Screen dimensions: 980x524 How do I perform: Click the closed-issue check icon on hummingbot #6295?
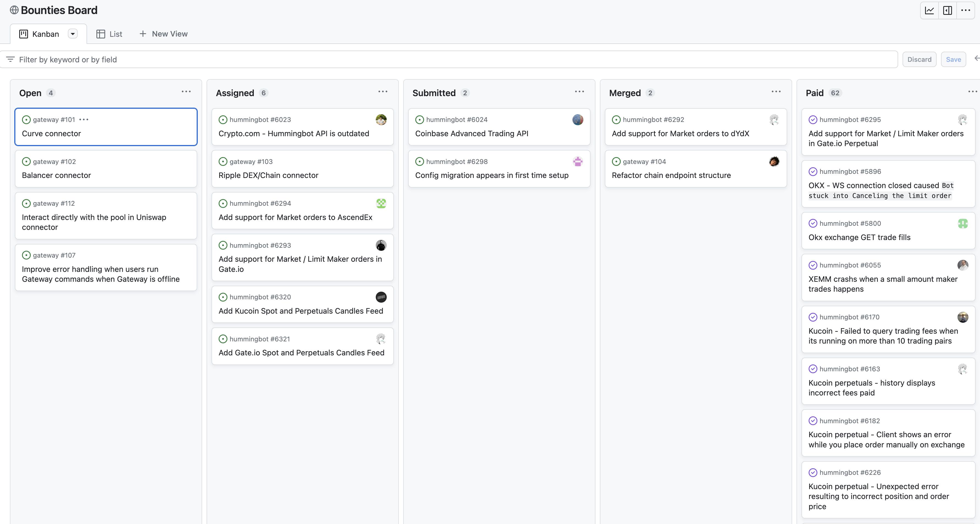click(813, 119)
